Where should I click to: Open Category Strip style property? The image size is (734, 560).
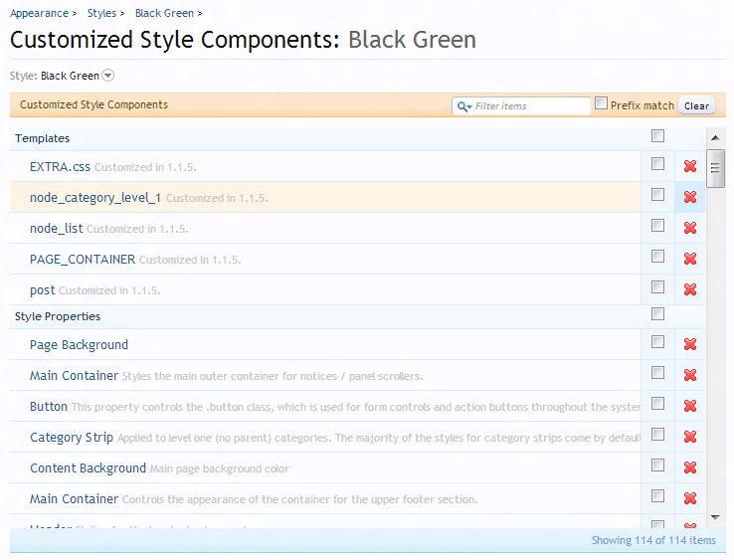(72, 438)
